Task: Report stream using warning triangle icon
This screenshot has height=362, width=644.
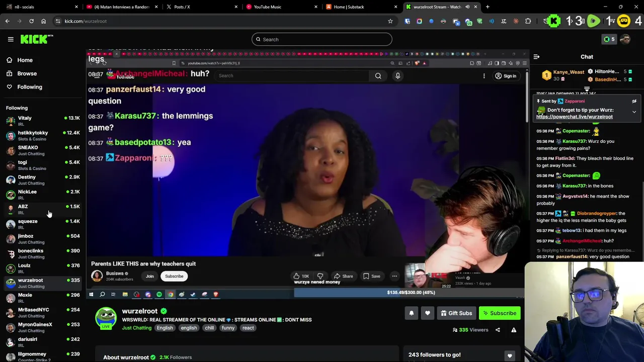Action: (x=514, y=330)
